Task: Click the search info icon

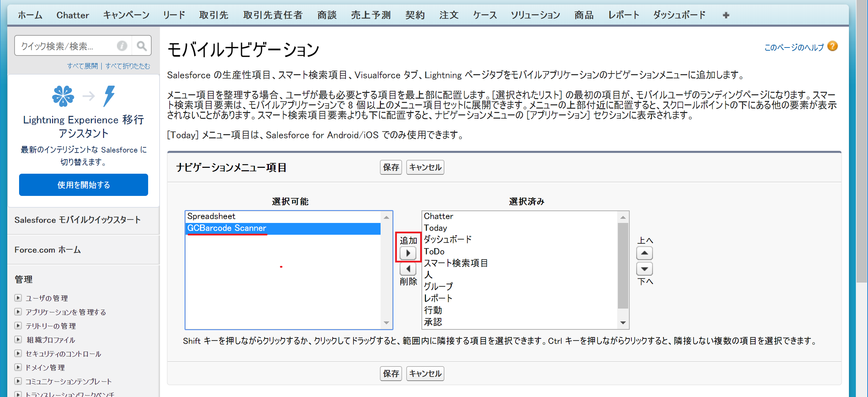Action: [x=122, y=46]
